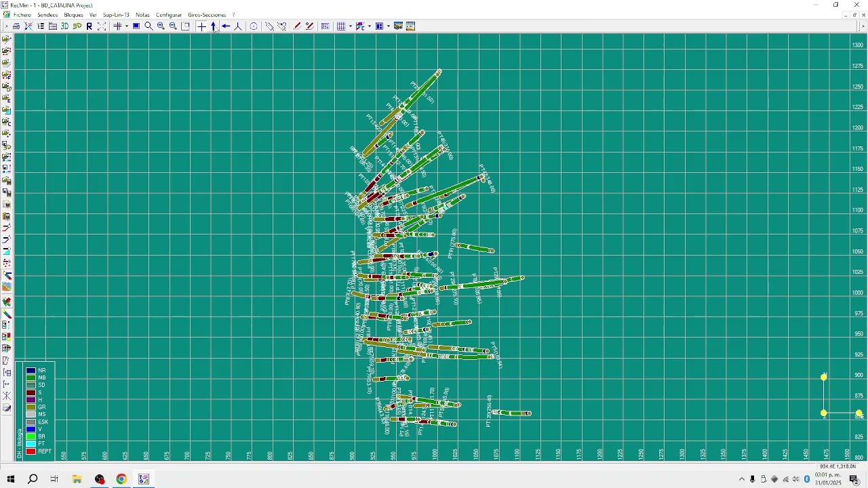Click the blue left arrow icon
This screenshot has height=488, width=868.
(226, 26)
